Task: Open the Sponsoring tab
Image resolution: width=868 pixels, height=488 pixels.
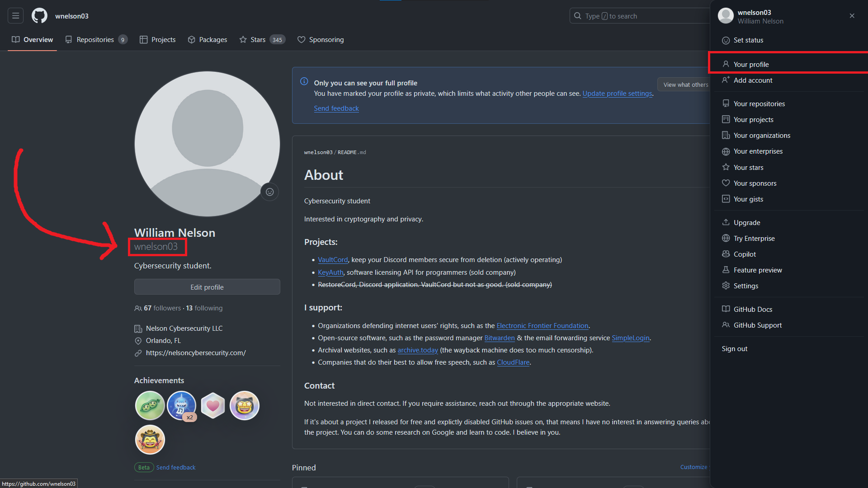Action: 321,40
